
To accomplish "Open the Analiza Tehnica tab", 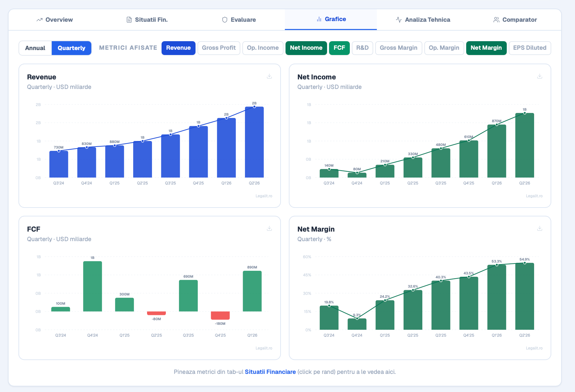I will pos(423,20).
